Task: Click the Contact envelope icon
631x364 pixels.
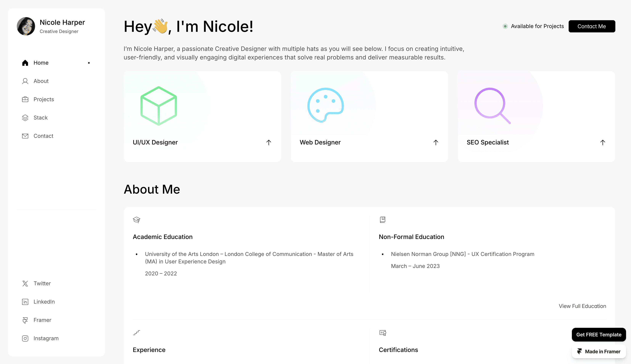Action: coord(25,136)
